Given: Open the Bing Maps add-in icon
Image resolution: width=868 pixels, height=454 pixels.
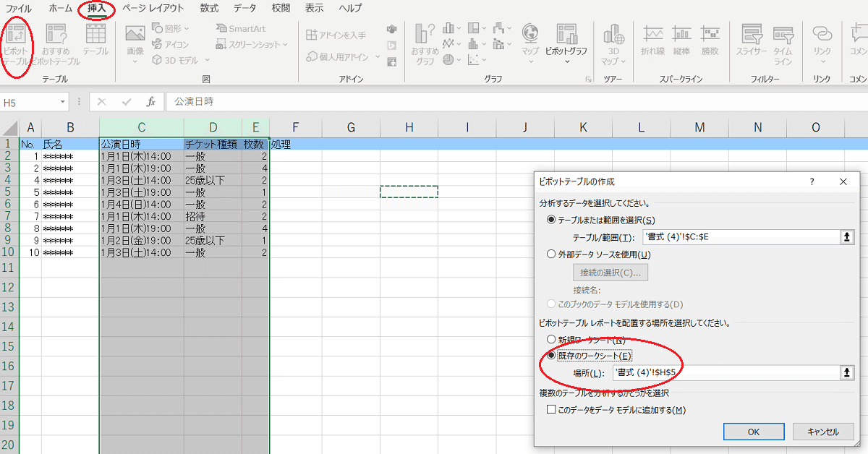Looking at the screenshot, I should coord(392,46).
